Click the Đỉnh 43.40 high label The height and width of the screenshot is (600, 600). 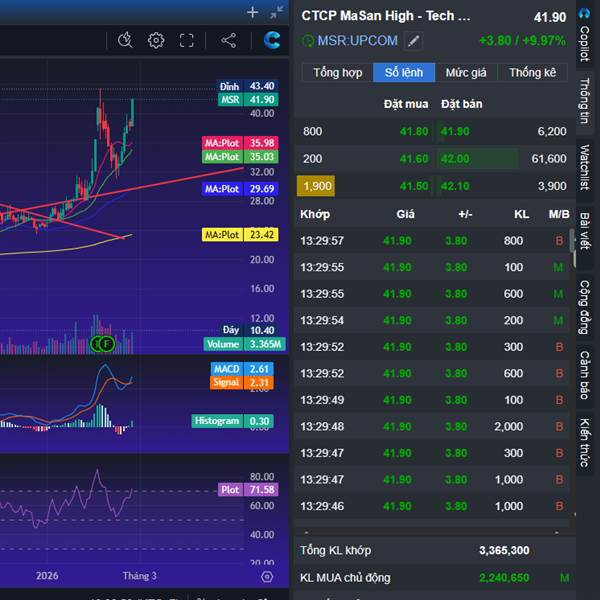click(247, 86)
